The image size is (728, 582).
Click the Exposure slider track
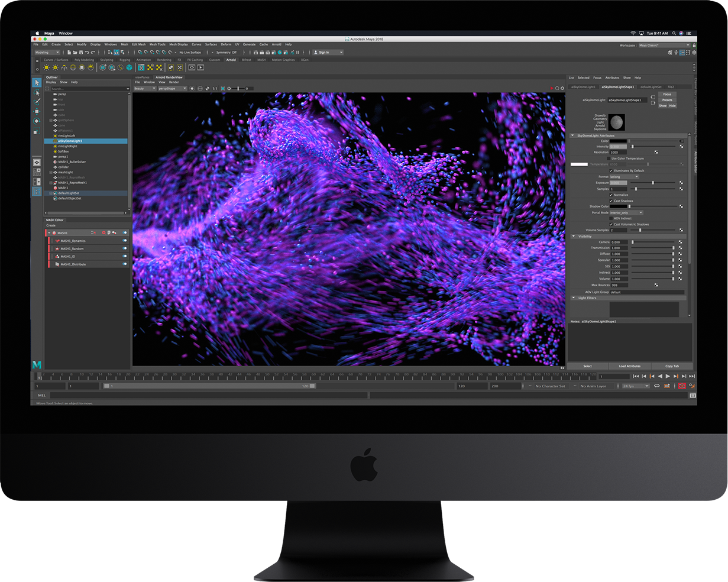[652, 183]
